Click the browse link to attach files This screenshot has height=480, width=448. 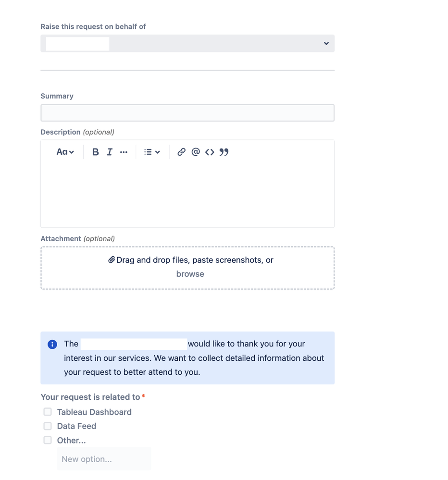coord(190,274)
